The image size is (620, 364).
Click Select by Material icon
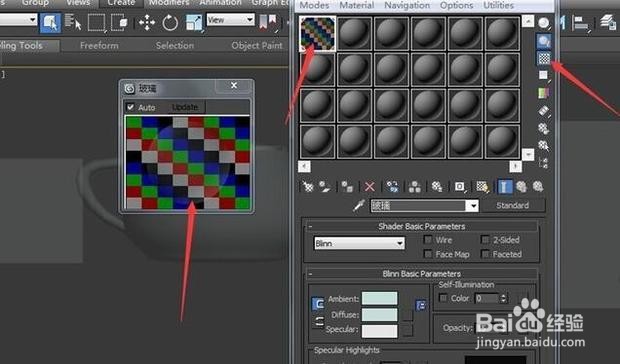click(x=544, y=146)
